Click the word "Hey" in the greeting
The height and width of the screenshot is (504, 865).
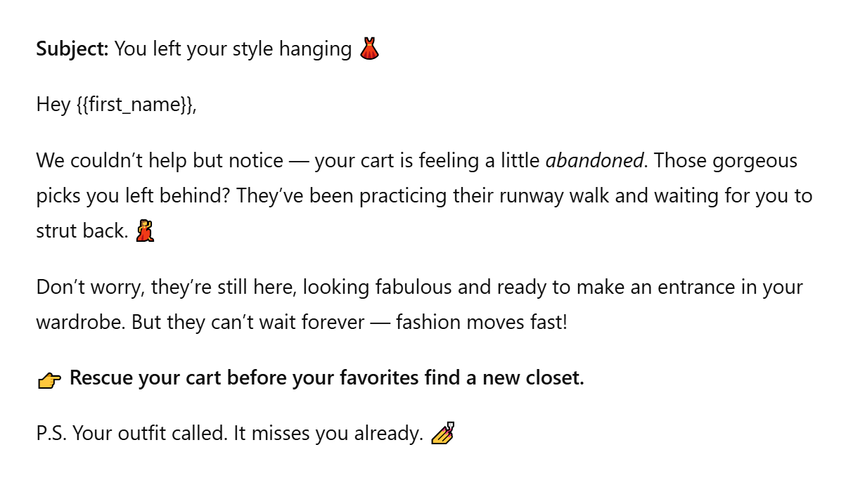tap(53, 105)
